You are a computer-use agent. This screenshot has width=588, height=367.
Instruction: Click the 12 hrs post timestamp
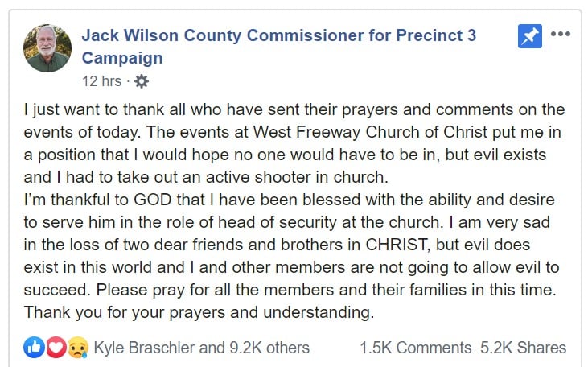[x=101, y=81]
